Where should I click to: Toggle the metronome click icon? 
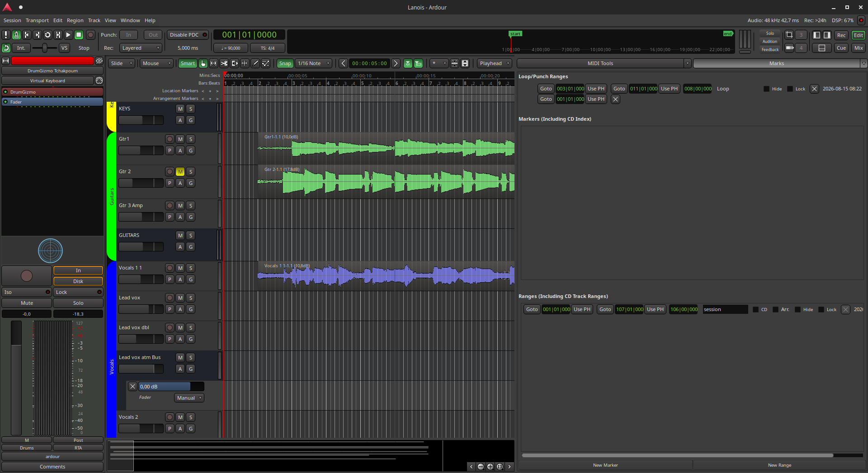coord(16,35)
